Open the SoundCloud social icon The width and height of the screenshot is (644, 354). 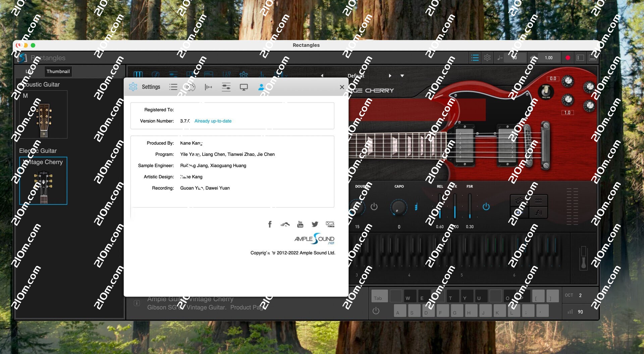pyautogui.click(x=285, y=224)
